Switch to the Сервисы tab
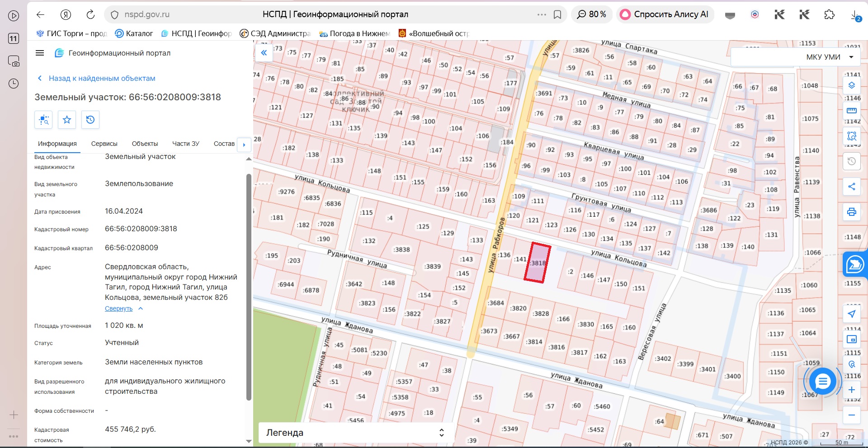Screen dimensions: 868x448 (x=104, y=144)
